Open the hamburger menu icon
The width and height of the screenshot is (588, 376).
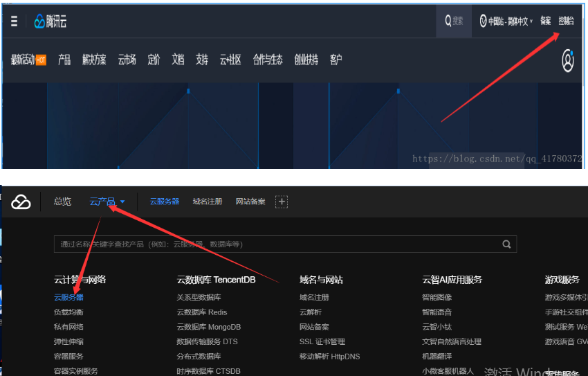coord(15,21)
